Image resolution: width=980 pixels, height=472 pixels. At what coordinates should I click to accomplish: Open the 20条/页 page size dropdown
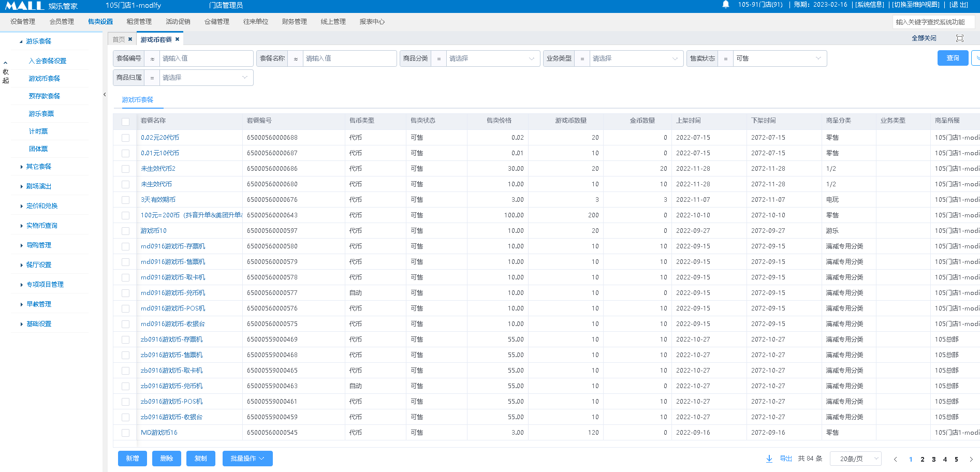pos(856,459)
